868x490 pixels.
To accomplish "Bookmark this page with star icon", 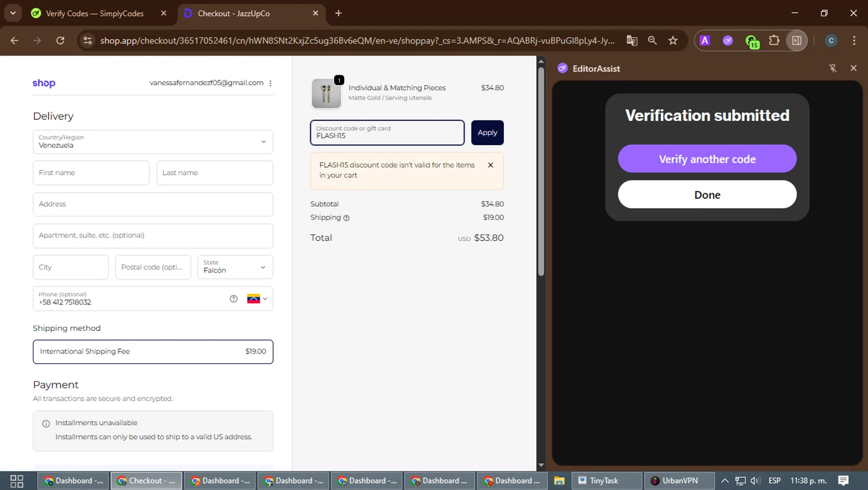I will [673, 40].
